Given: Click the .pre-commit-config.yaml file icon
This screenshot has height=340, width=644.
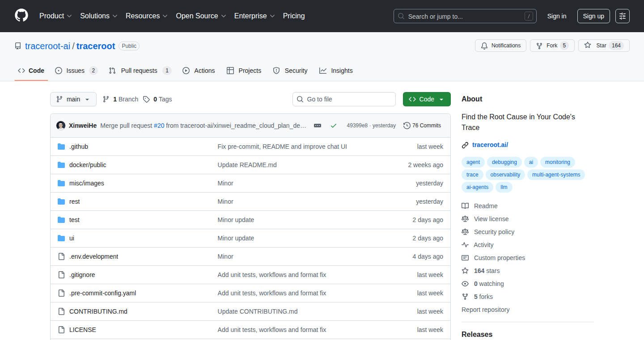Looking at the screenshot, I should pyautogui.click(x=61, y=293).
